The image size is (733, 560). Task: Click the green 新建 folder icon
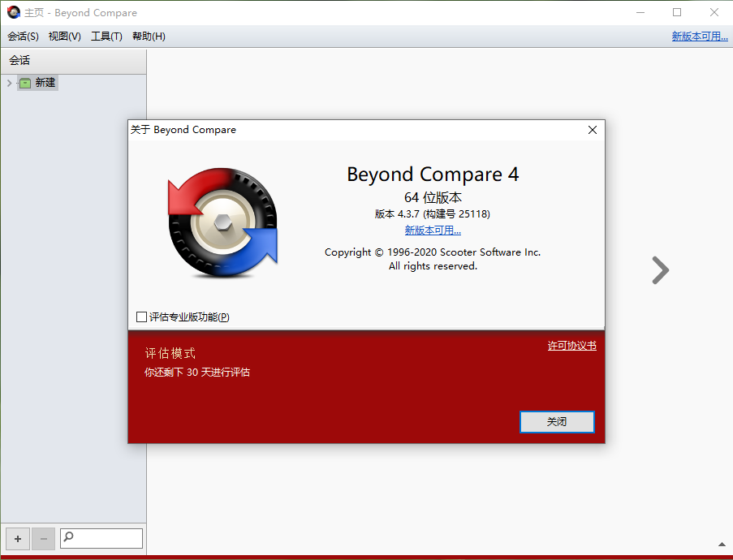(25, 84)
